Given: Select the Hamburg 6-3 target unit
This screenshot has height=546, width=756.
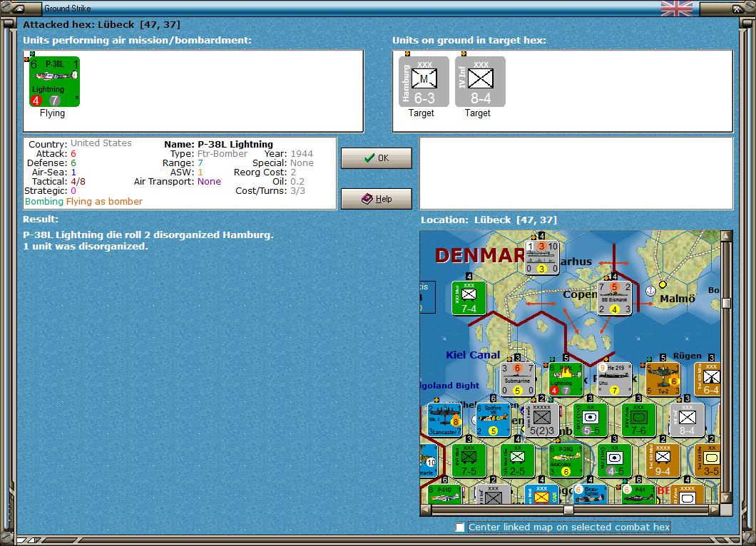Looking at the screenshot, I should 424,81.
